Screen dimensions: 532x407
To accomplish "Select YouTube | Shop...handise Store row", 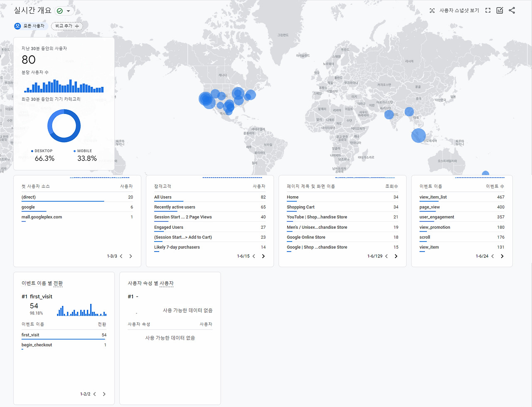I will pos(342,217).
